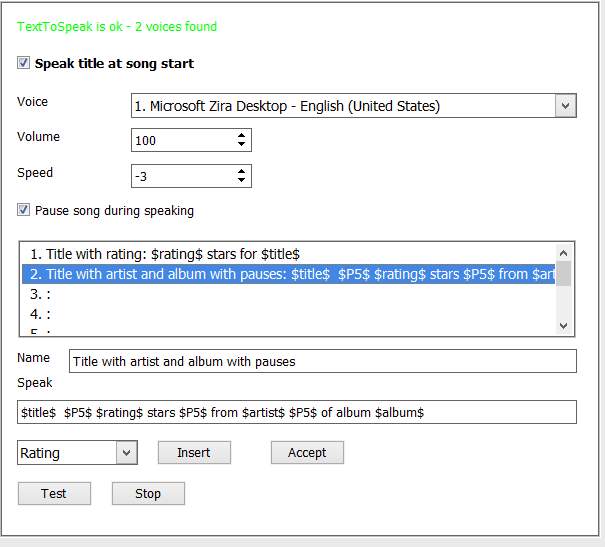Open the Voice dropdown list
This screenshot has height=547, width=605.
(x=565, y=106)
